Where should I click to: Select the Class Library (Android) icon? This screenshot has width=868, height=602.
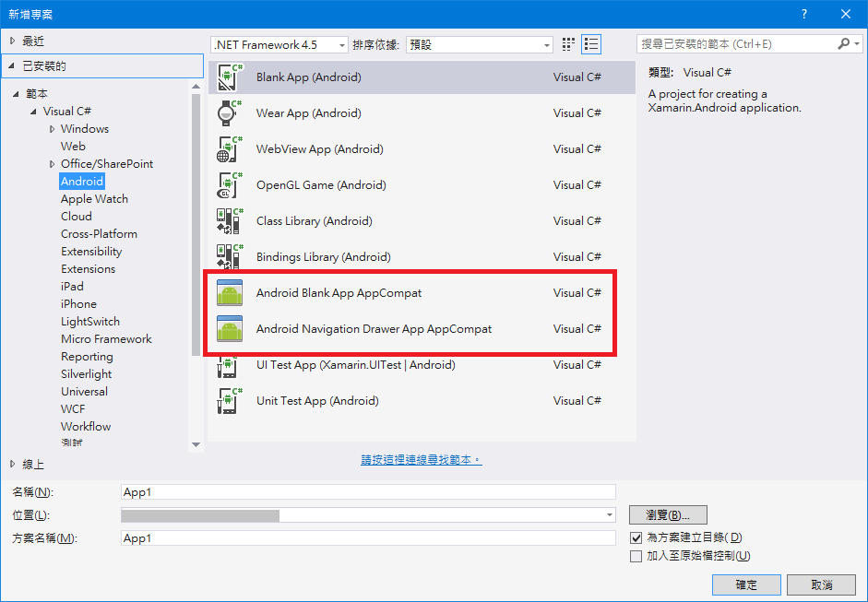pos(230,220)
